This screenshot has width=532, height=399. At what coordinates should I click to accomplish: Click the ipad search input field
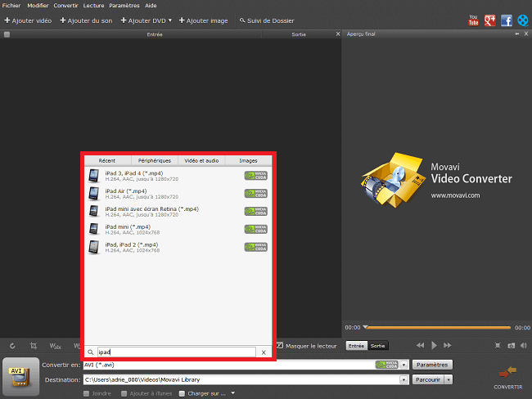[177, 352]
